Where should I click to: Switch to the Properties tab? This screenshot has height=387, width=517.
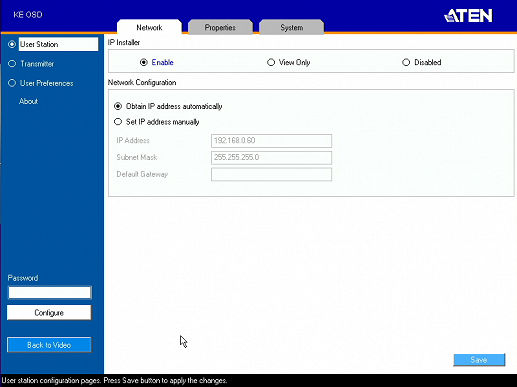point(220,27)
